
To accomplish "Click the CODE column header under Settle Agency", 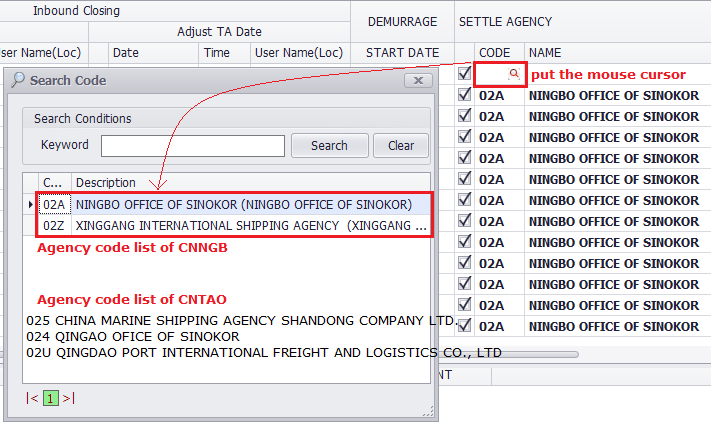I will pyautogui.click(x=494, y=52).
